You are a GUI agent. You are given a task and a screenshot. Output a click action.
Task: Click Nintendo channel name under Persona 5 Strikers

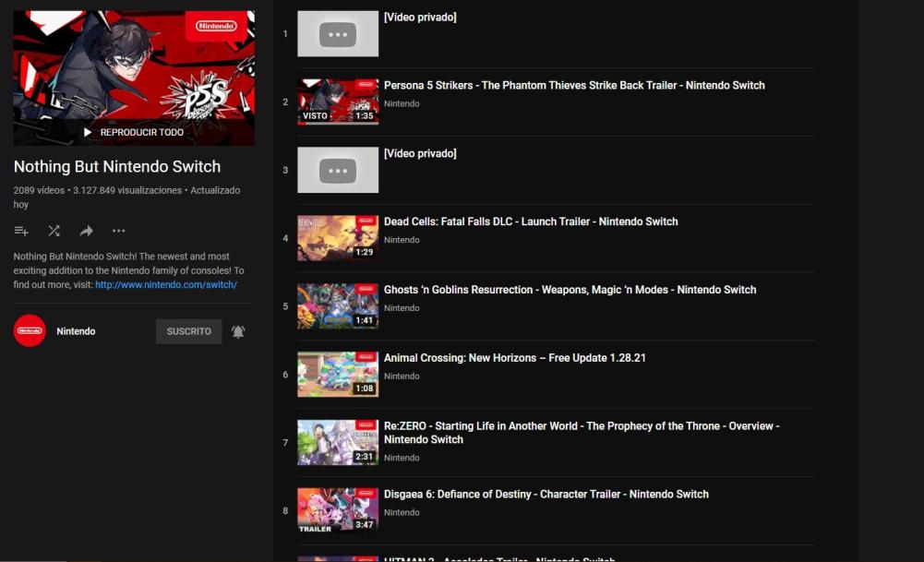402,103
